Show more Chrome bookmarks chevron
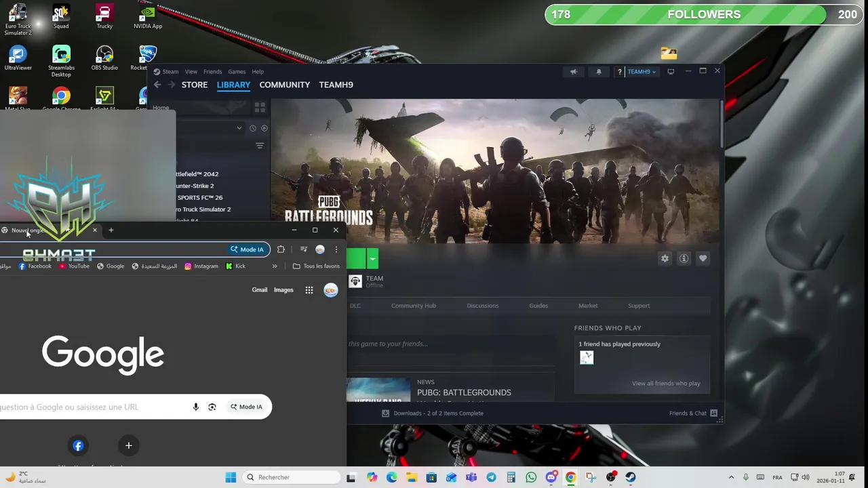 point(275,266)
